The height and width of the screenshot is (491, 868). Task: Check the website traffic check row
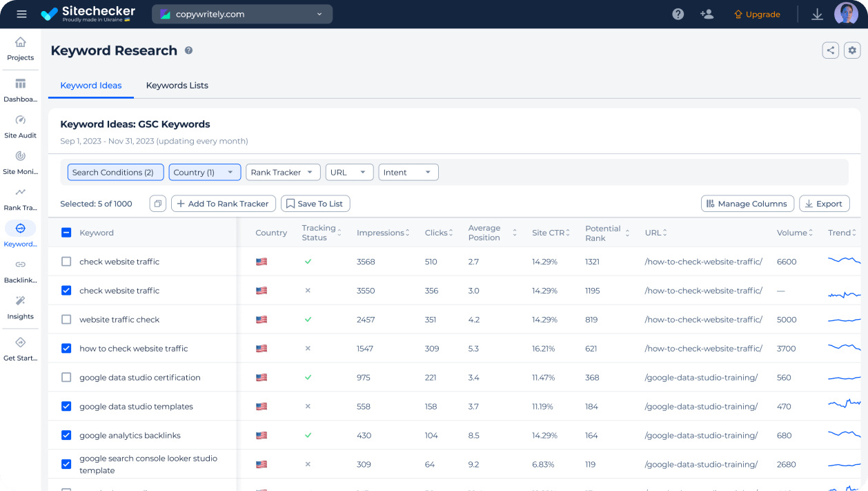pyautogui.click(x=66, y=320)
